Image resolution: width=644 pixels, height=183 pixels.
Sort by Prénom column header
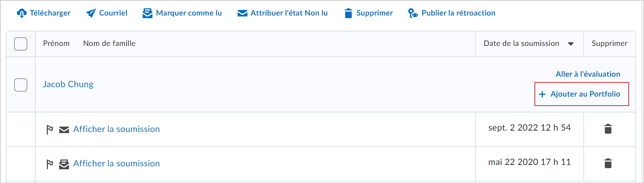[x=56, y=43]
